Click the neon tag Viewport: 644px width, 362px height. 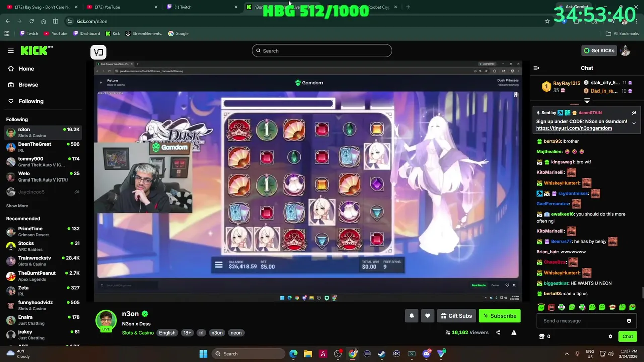point(236,333)
